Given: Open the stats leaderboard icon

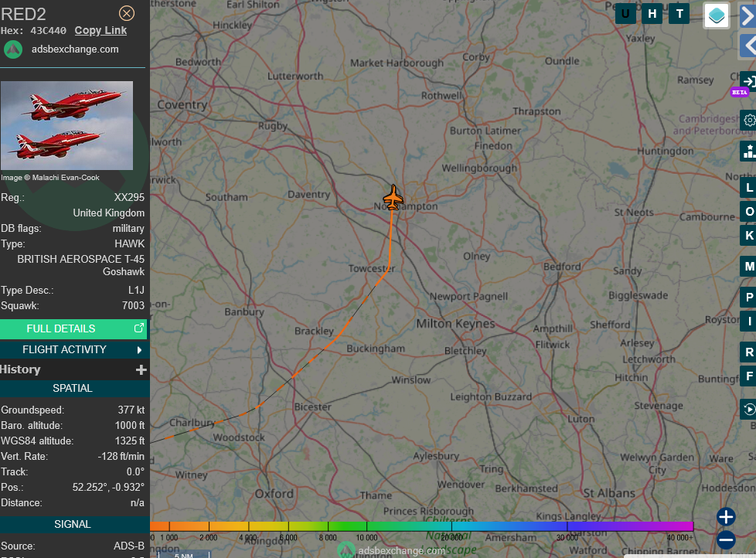Looking at the screenshot, I should (748, 151).
